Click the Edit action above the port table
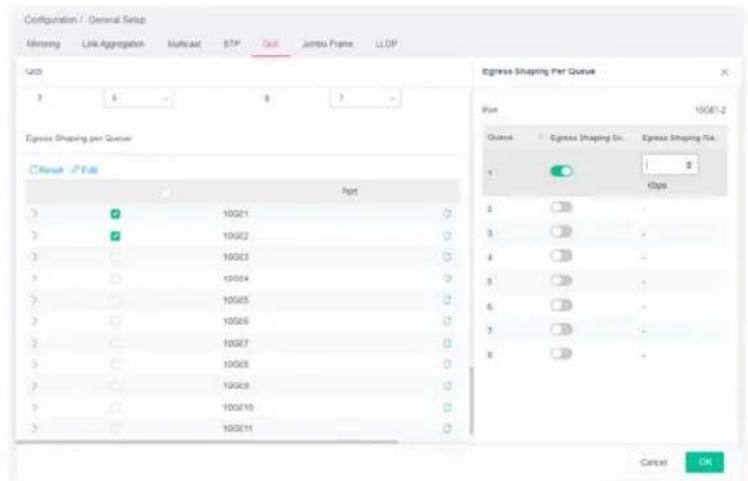The width and height of the screenshot is (748, 481). pyautogui.click(x=84, y=169)
